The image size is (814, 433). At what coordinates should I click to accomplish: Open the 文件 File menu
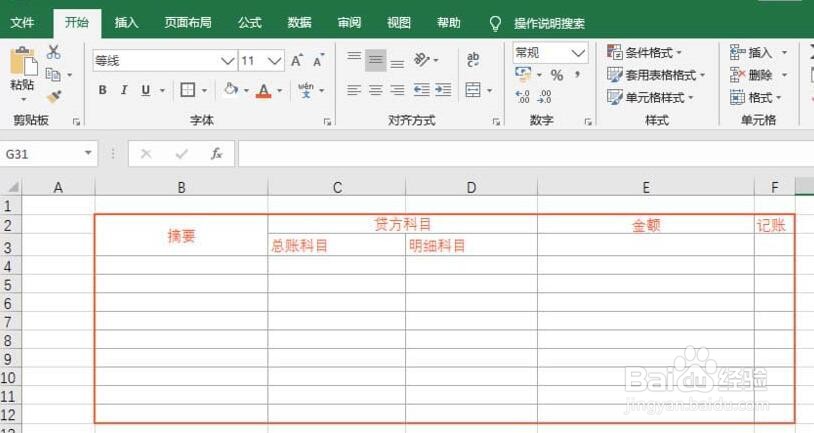click(x=22, y=23)
